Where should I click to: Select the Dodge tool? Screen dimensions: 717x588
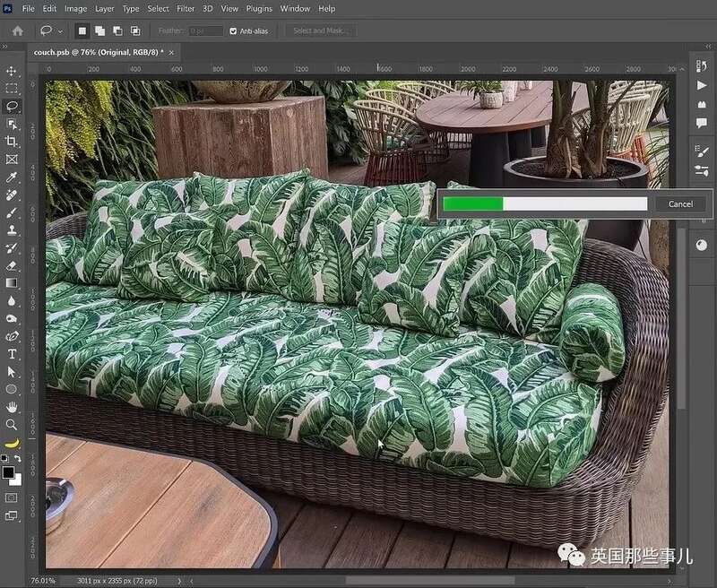[x=12, y=319]
